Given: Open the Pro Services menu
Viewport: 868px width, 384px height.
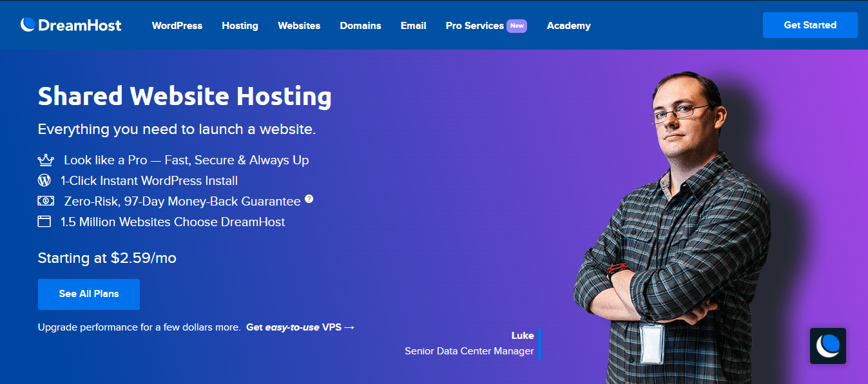Looking at the screenshot, I should pyautogui.click(x=475, y=26).
